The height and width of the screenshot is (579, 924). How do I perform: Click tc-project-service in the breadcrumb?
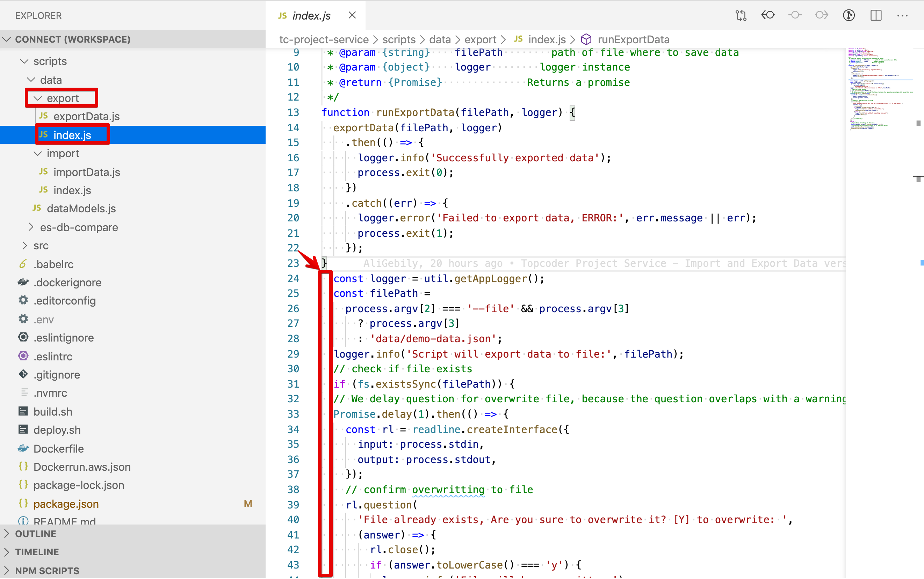point(324,39)
